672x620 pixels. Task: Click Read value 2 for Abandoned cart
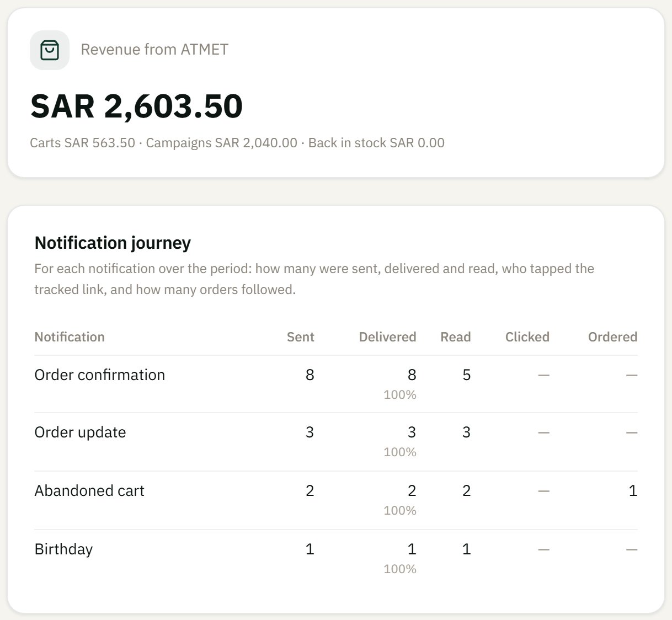point(467,491)
